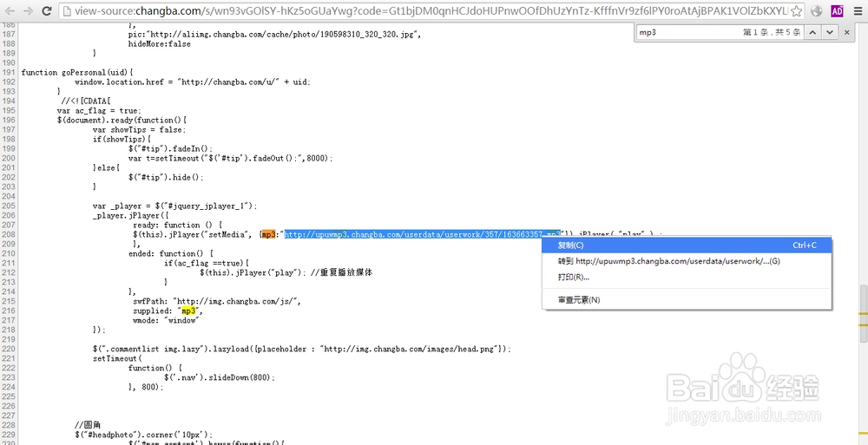The height and width of the screenshot is (445, 868).
Task: Click the 'hideMore:false' line
Action: [x=160, y=43]
